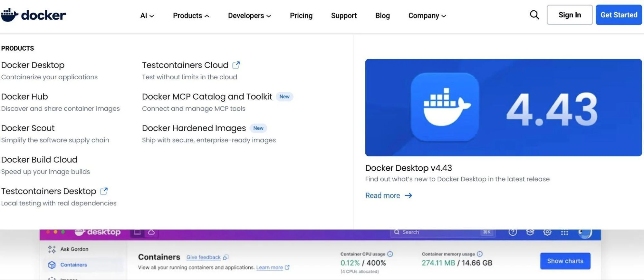Screen dimensions: 644x280
Task: Click the help question mark icon
Action: pos(513,232)
